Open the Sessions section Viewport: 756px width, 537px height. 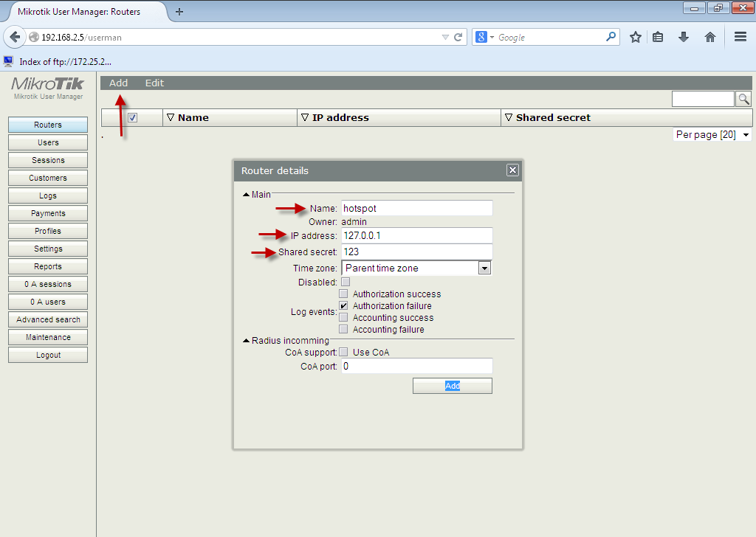pyautogui.click(x=48, y=160)
